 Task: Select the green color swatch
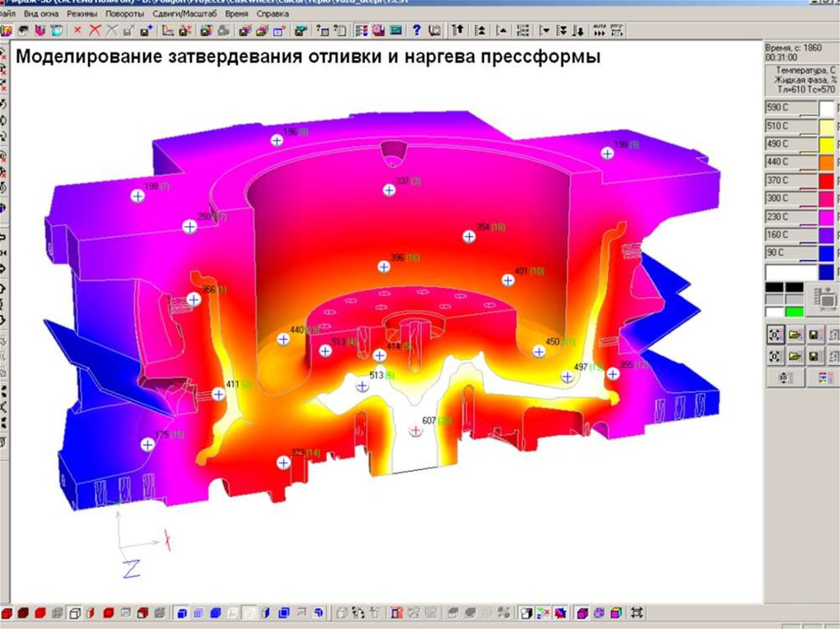pos(794,312)
